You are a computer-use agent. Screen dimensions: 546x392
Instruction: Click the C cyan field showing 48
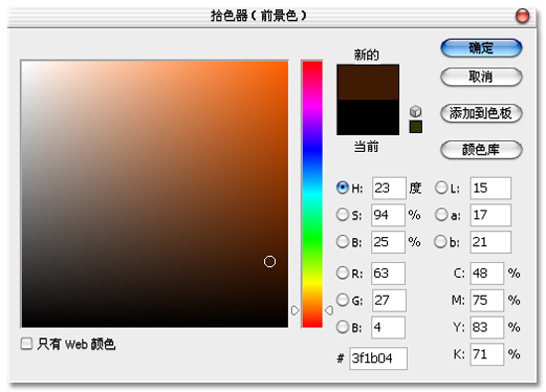486,273
